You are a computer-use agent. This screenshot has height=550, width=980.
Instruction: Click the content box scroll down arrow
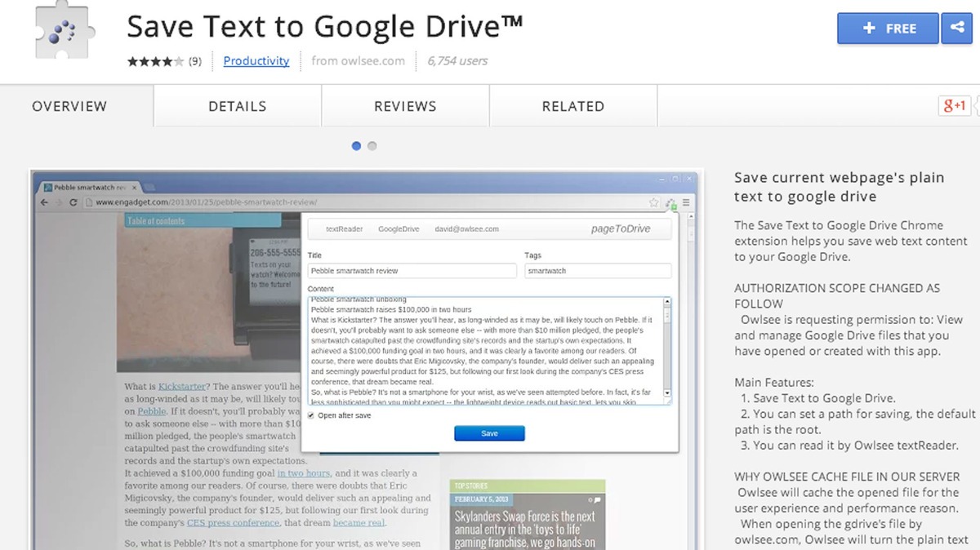(666, 393)
